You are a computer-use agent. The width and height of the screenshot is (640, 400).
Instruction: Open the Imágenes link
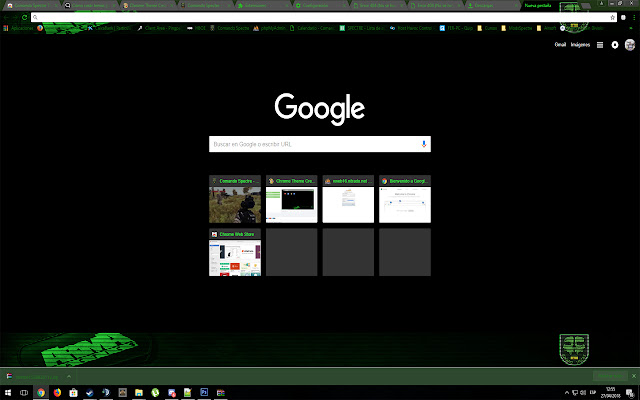[580, 45]
